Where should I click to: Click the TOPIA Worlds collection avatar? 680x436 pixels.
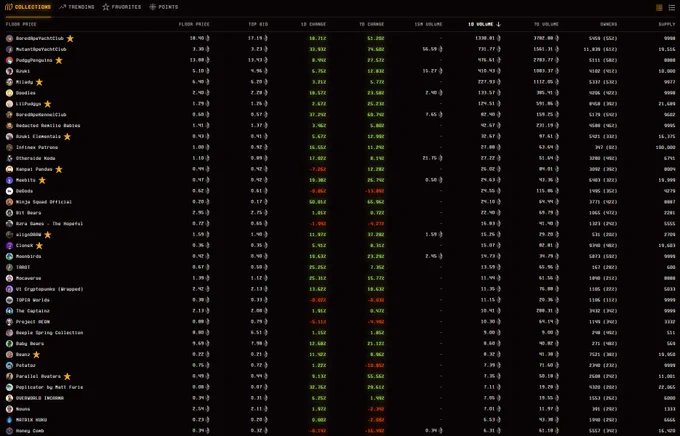10,300
